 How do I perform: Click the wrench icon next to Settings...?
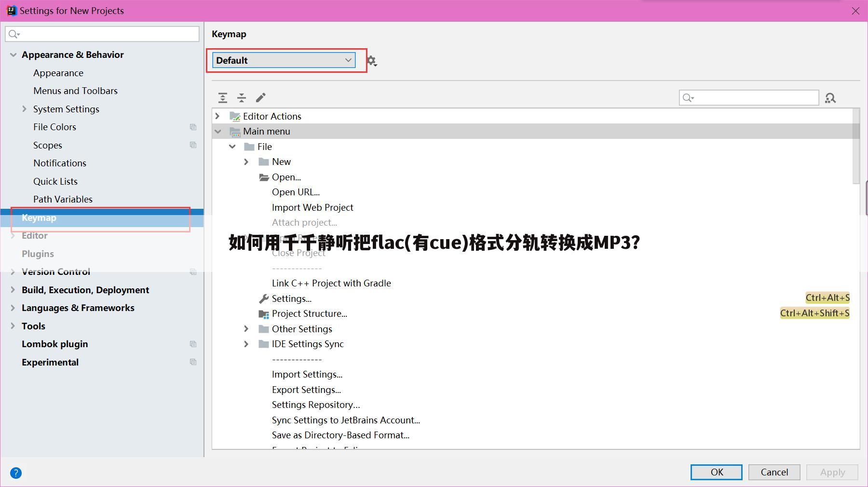(x=264, y=299)
